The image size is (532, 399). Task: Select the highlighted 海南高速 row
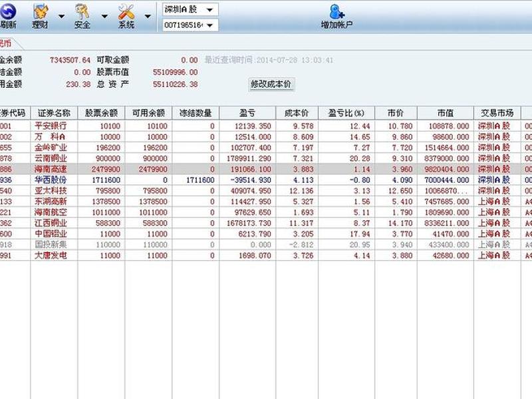pos(266,169)
